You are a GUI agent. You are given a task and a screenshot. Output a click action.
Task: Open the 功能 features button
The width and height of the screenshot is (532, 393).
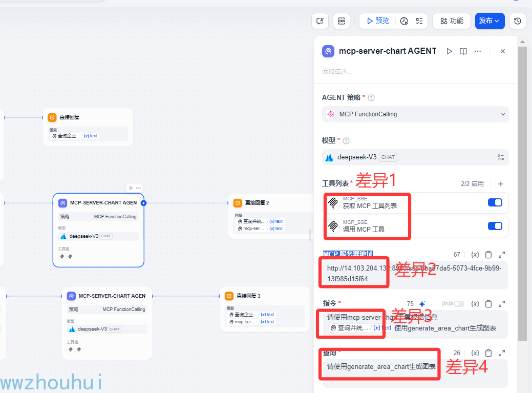point(452,21)
